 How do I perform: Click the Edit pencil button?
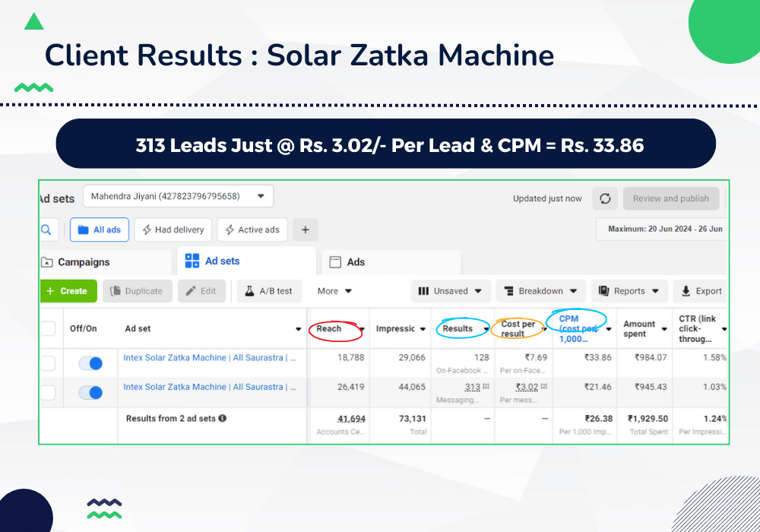(x=201, y=291)
